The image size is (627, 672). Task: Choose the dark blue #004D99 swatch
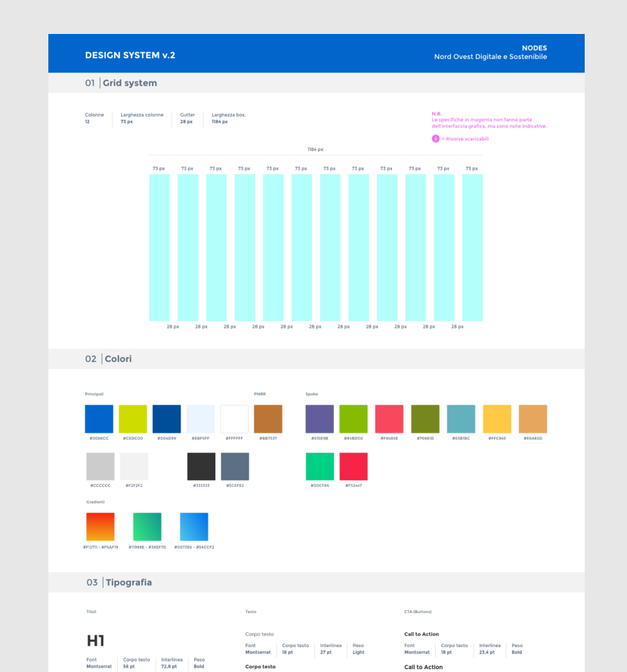tap(167, 419)
